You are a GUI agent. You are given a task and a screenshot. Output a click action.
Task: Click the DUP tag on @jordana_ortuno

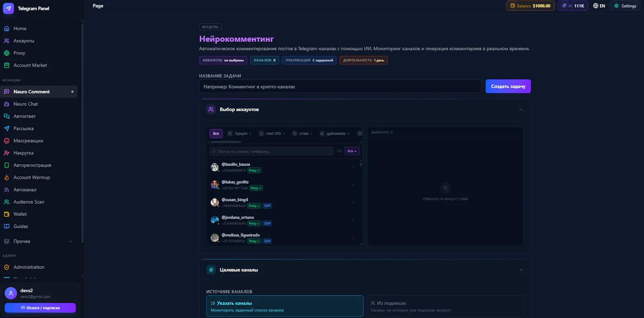tap(267, 223)
